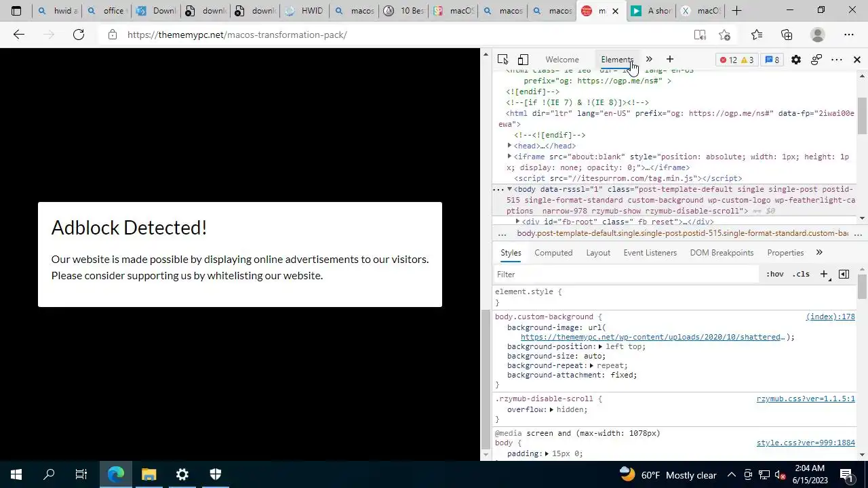
Task: Open DevTools settings gear
Action: 796,60
